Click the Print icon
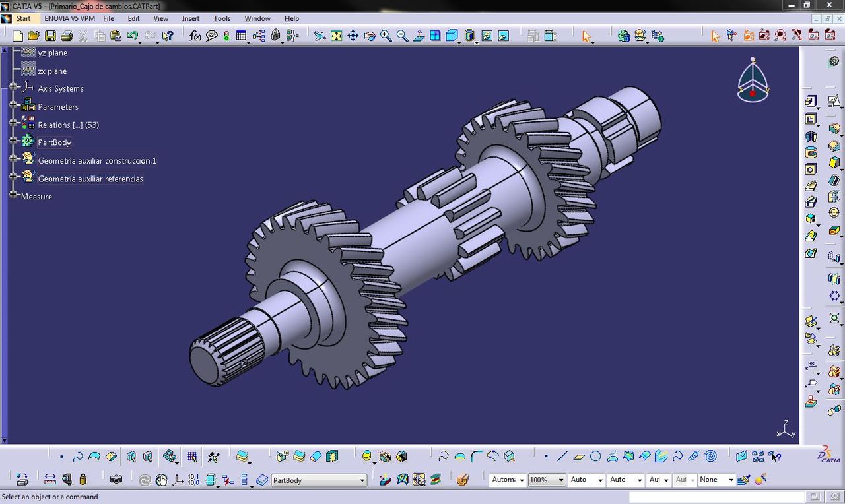The width and height of the screenshot is (845, 504). [66, 36]
